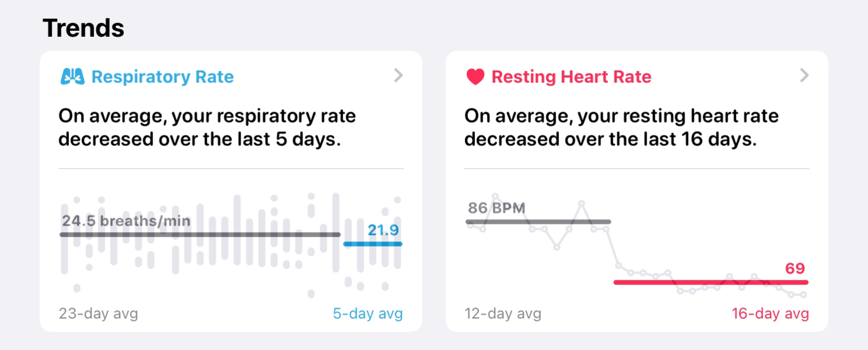Click the 86 BPM label
Screen dimensions: 868x350
tap(497, 208)
